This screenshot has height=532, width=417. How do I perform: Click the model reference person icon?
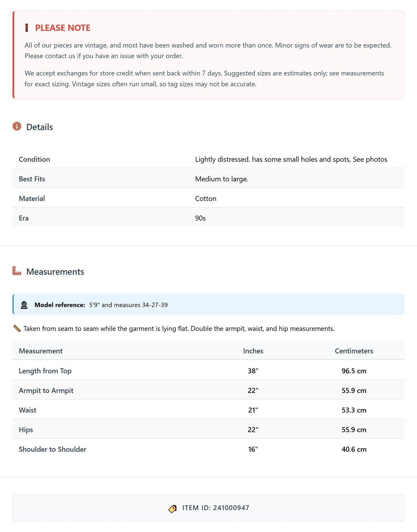coord(24,305)
